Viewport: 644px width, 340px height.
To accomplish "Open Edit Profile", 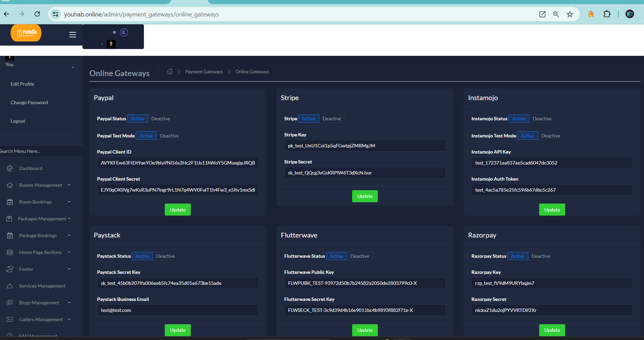I will click(x=22, y=84).
